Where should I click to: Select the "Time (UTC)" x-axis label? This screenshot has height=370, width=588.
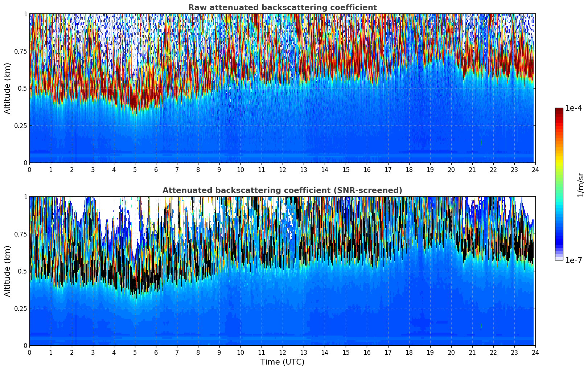tap(282, 362)
